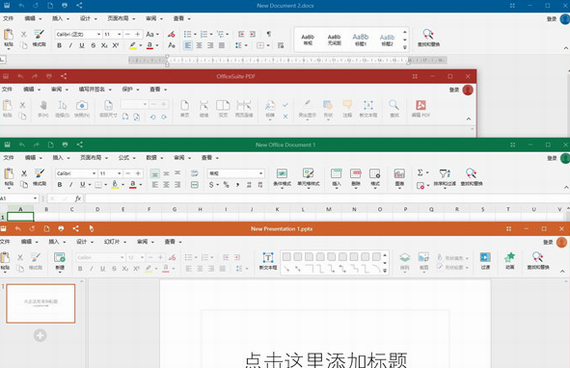This screenshot has width=570, height=368.
Task: Click 登录 sign-in in the PDF window
Action: (x=454, y=89)
